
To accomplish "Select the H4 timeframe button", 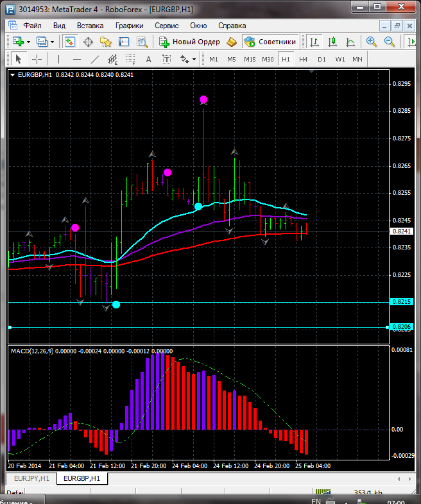I will click(x=304, y=59).
